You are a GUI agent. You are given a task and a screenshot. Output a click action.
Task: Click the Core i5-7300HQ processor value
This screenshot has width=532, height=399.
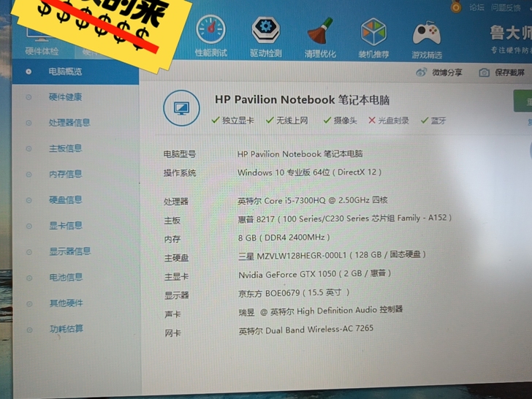tap(313, 200)
